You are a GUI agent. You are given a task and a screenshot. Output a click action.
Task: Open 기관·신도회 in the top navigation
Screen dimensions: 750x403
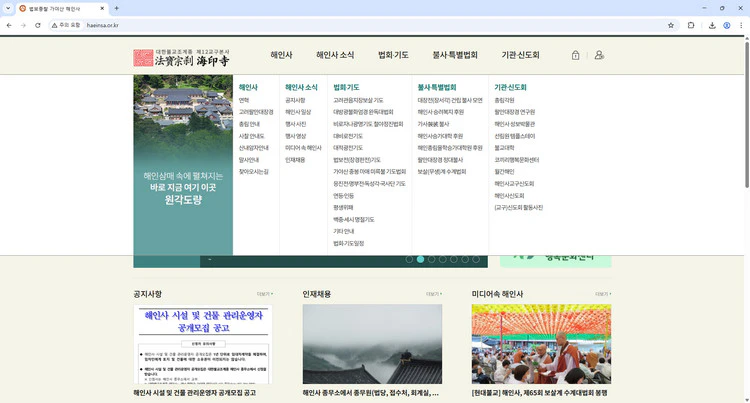[x=520, y=55]
